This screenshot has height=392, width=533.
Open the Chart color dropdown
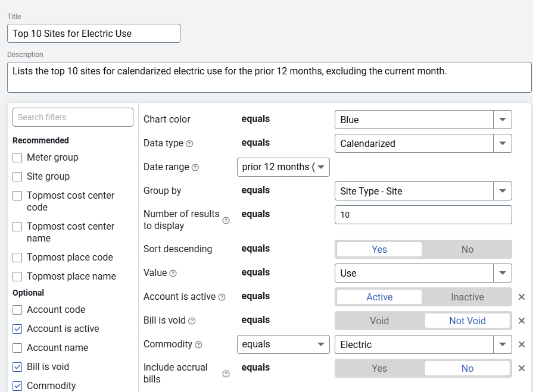502,120
